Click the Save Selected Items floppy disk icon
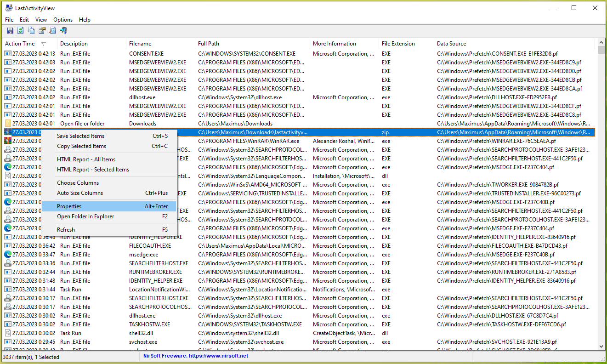The image size is (607, 364). pyautogui.click(x=10, y=30)
